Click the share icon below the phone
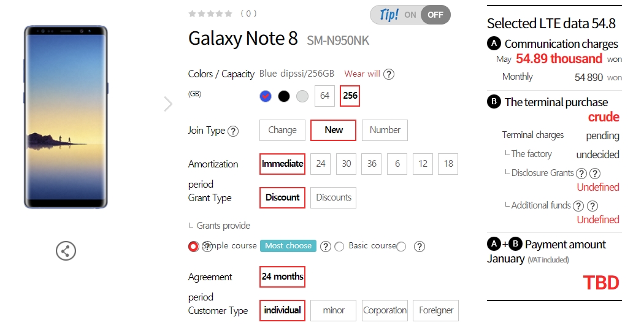This screenshot has width=644, height=325. (x=66, y=250)
